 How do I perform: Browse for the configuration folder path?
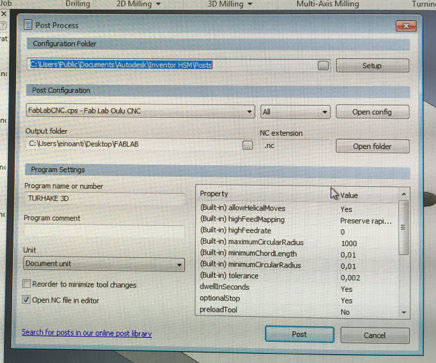(323, 65)
